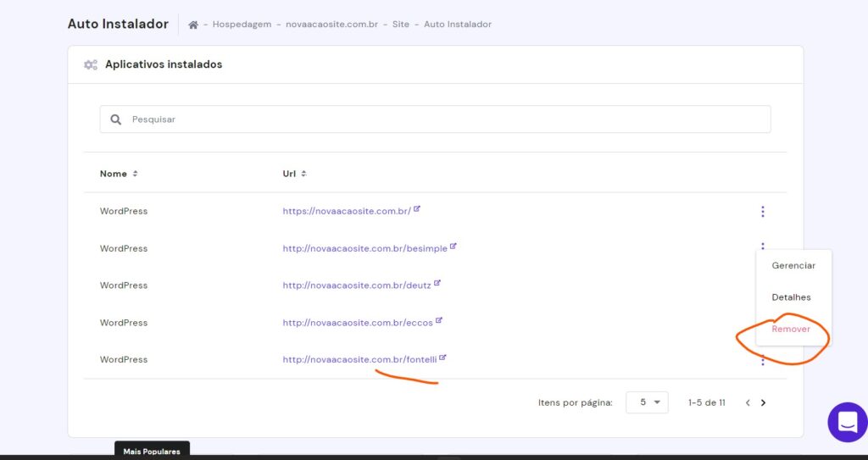
Task: Open the novaacaosite.com.br/fontelli link
Action: click(359, 359)
